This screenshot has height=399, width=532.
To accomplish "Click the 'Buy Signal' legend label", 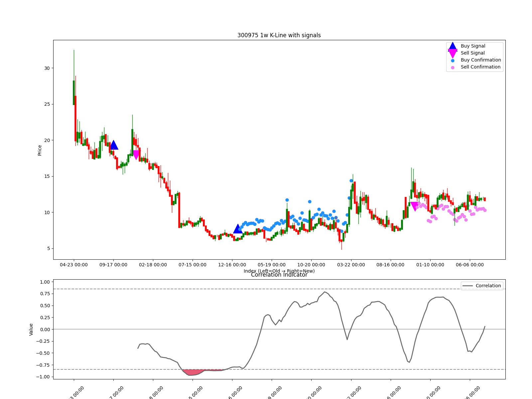I will [473, 46].
